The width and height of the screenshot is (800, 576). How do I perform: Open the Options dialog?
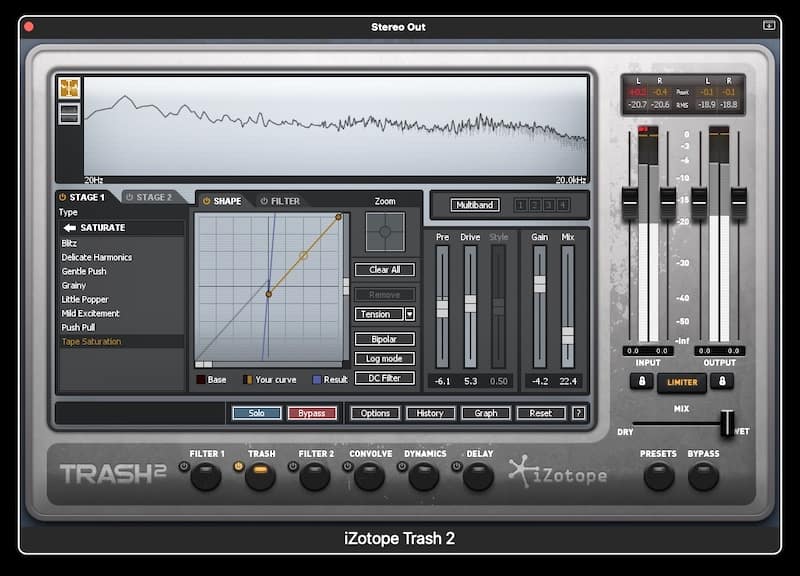pos(376,413)
